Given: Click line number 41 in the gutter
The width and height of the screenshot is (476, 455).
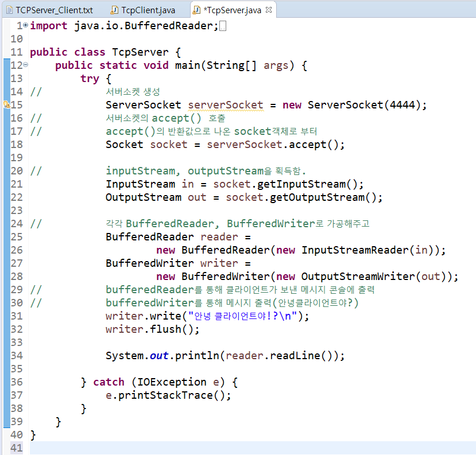Looking at the screenshot, I should tap(17, 448).
